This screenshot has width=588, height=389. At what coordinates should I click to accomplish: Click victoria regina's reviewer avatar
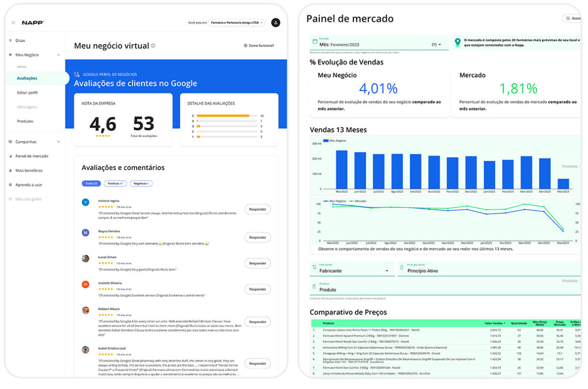86,202
